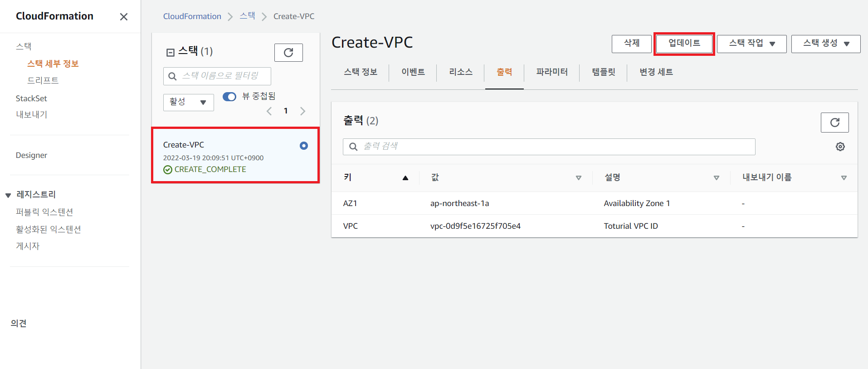Screen dimensions: 868x369
Task: Select the Outputs tab
Action: pyautogui.click(x=504, y=72)
